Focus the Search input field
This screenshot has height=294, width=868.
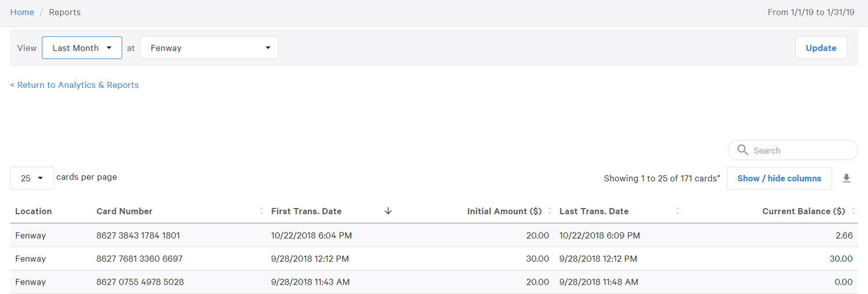coord(799,150)
